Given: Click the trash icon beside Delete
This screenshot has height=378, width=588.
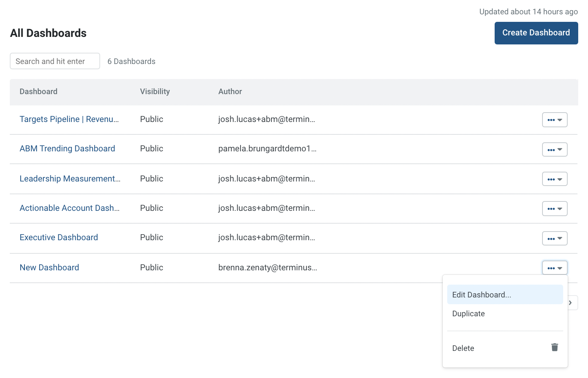Looking at the screenshot, I should pos(554,347).
